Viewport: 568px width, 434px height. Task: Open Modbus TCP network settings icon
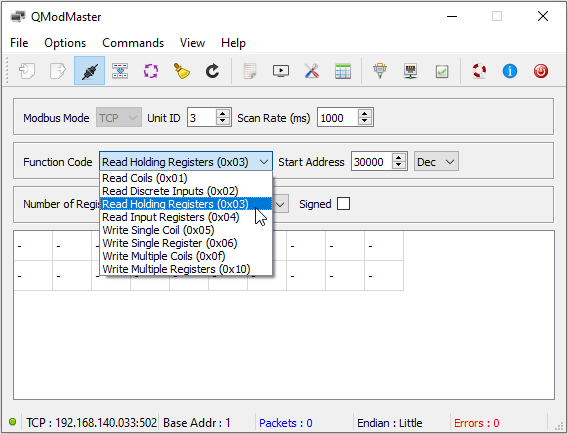tap(410, 71)
